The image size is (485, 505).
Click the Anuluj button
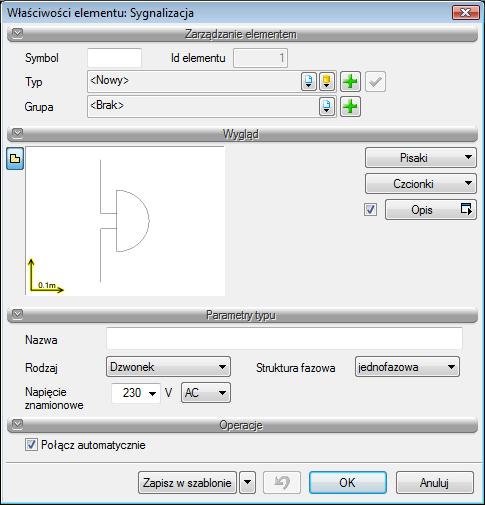coord(435,482)
